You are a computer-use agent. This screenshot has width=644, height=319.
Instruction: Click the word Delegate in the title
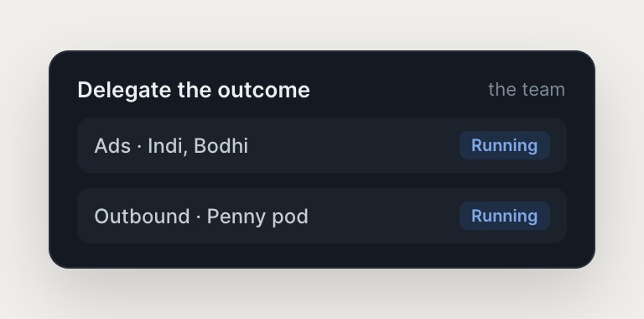(124, 90)
